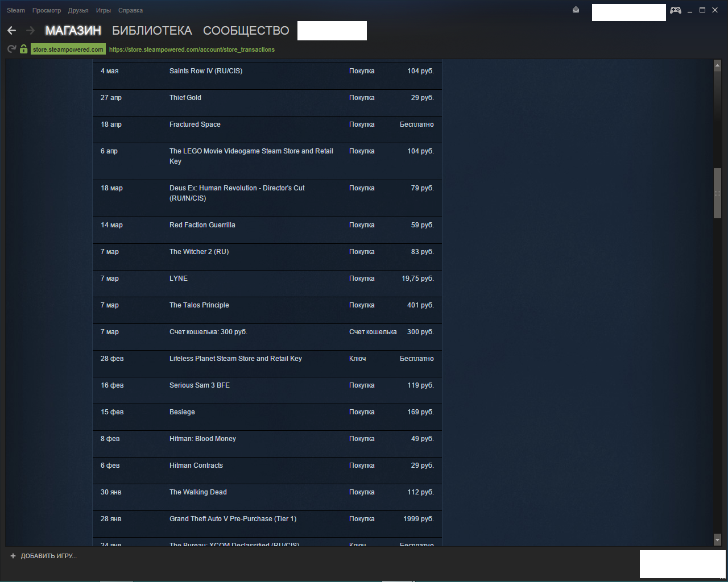Open Grand Theft Auto V Pre-Purchase transaction
This screenshot has width=728, height=582.
click(267, 524)
